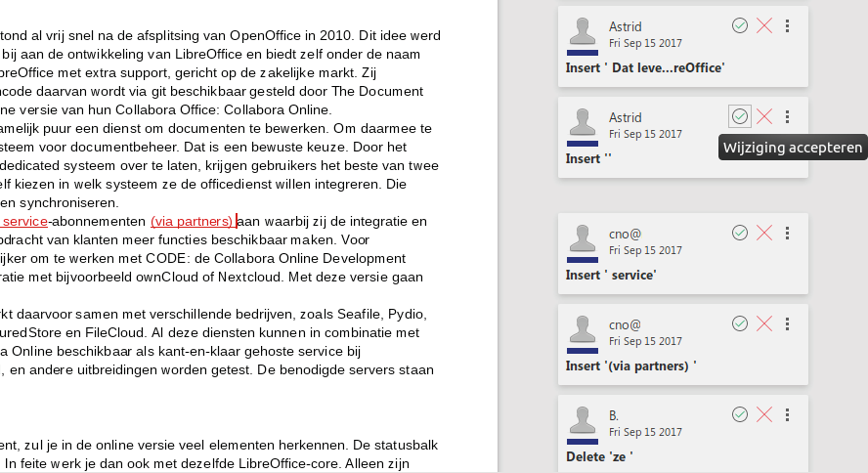Image resolution: width=868 pixels, height=473 pixels.
Task: Reject the 'Dat leve...reOffice' insertion by Astrid
Action: point(764,25)
